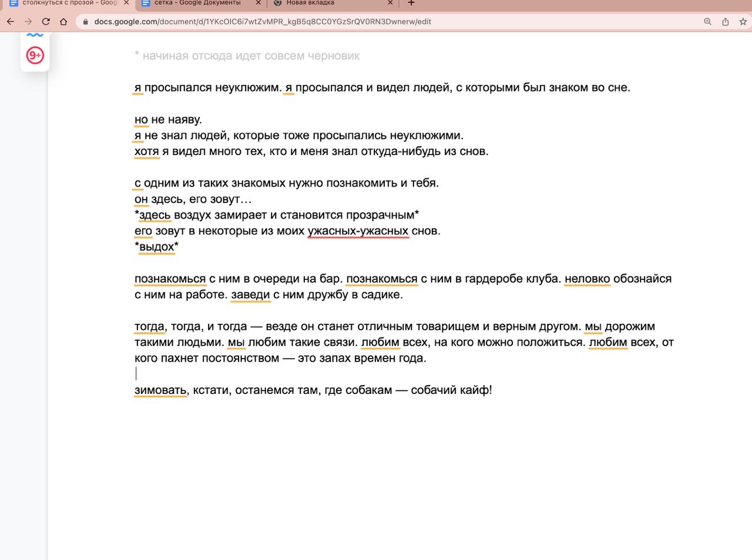Close the 'Новая вкладка' tab
Screen dimensions: 752x560
pos(390,3)
